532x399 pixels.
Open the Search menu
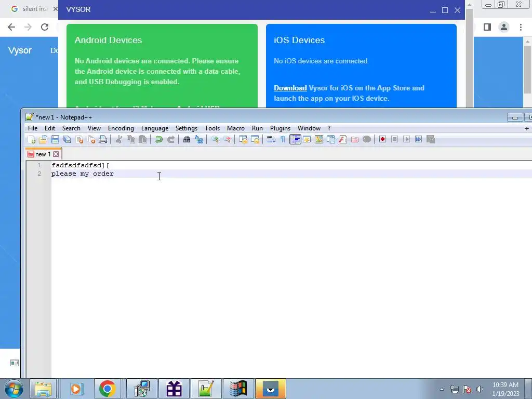pos(71,128)
